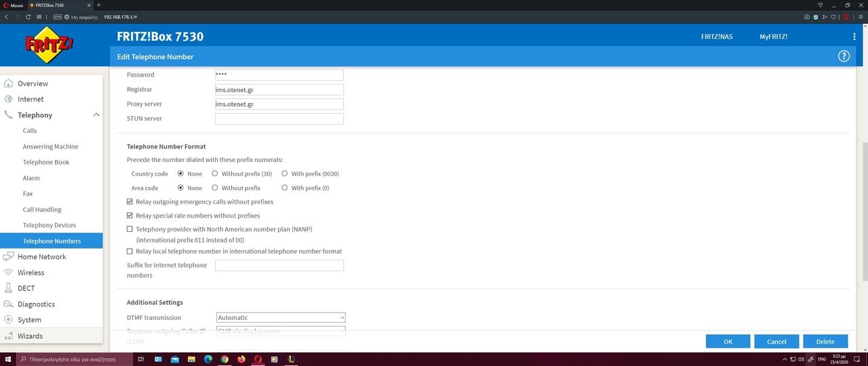
Task: Open a new browser tab with plus icon
Action: click(x=99, y=5)
